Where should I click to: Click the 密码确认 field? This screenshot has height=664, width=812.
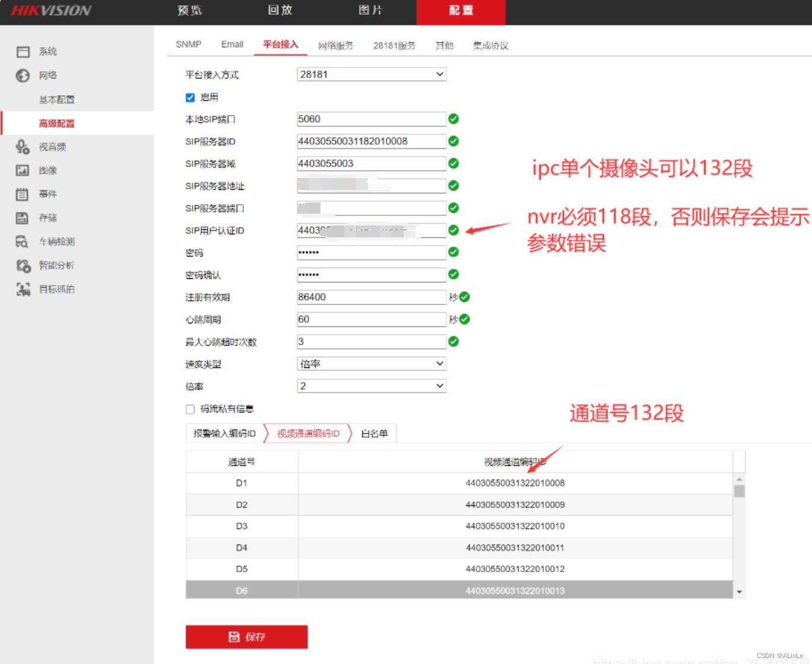tap(372, 275)
